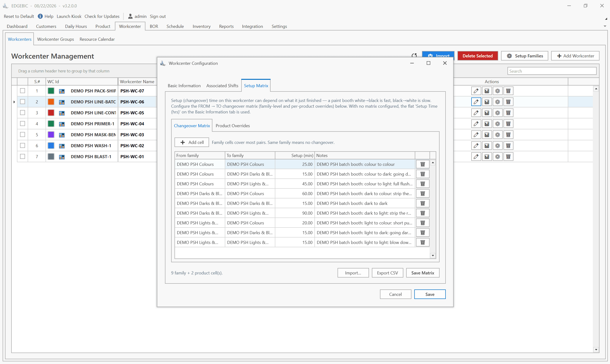Click the edit pencil icon for PSH-WC-01 row
The height and width of the screenshot is (364, 610).
476,157
